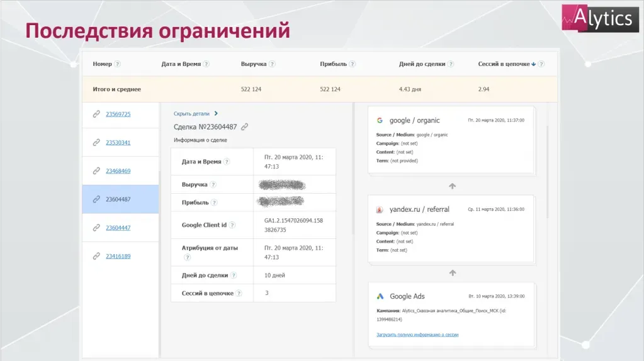
Task: Click help icon in Прибыль detail row
Action: 214,203
